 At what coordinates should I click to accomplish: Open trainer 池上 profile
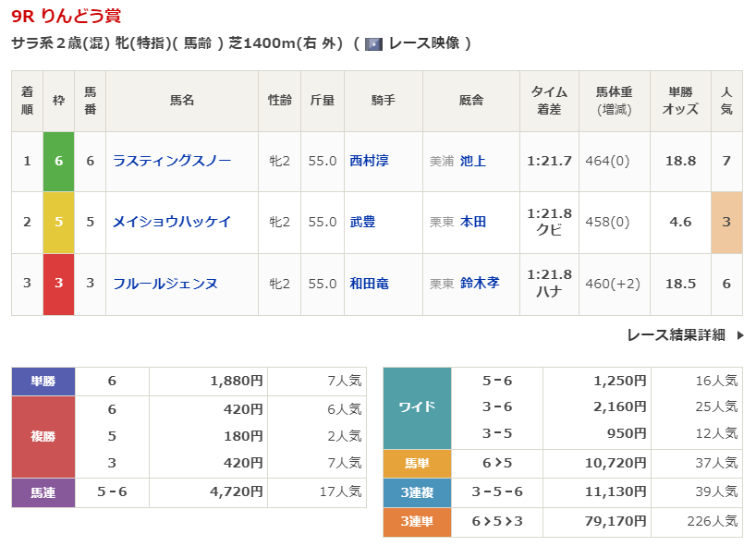click(x=473, y=161)
